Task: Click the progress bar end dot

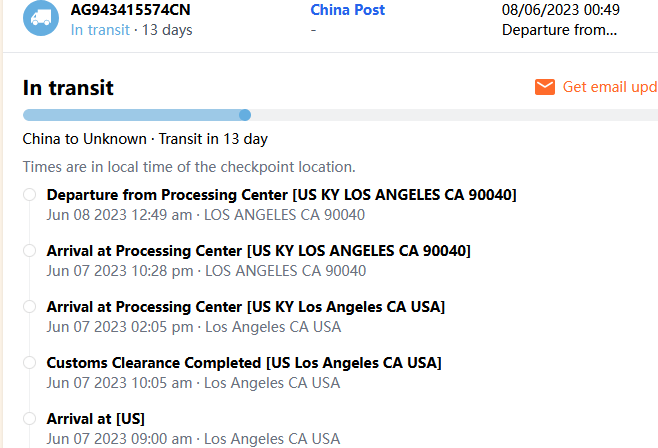Action: pos(245,115)
